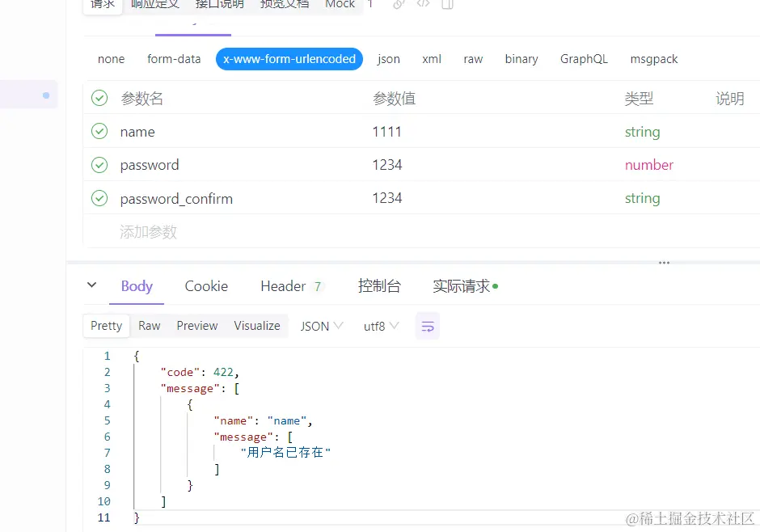
Task: Select the msgpack body type
Action: (654, 59)
